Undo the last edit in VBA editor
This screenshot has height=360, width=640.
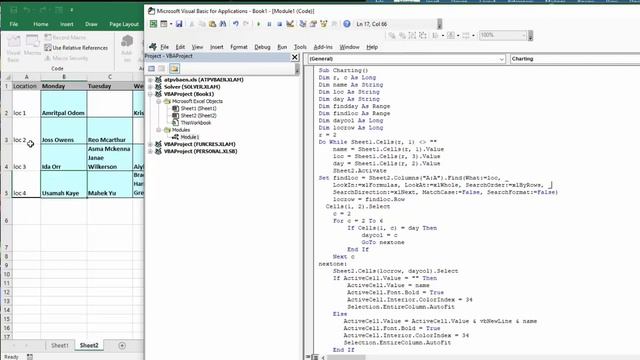pyautogui.click(x=236, y=24)
